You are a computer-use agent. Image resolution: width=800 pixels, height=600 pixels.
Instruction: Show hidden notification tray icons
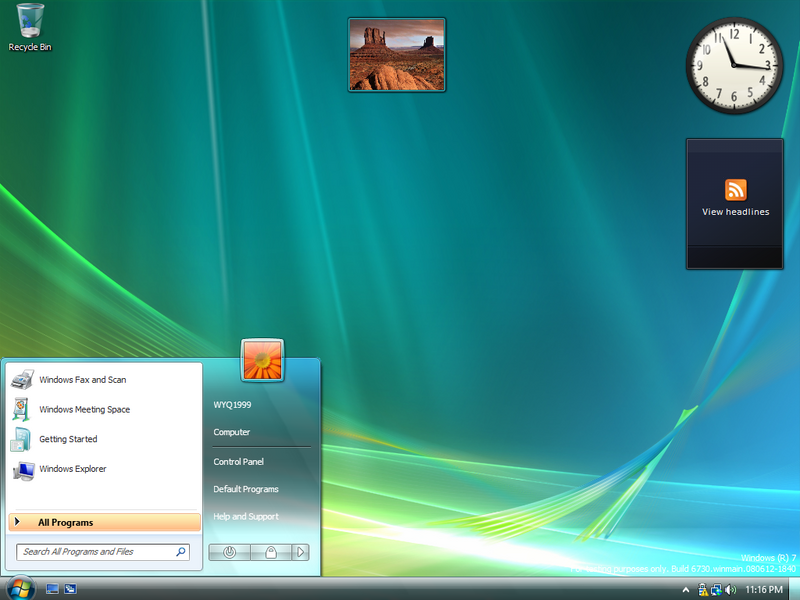point(688,589)
